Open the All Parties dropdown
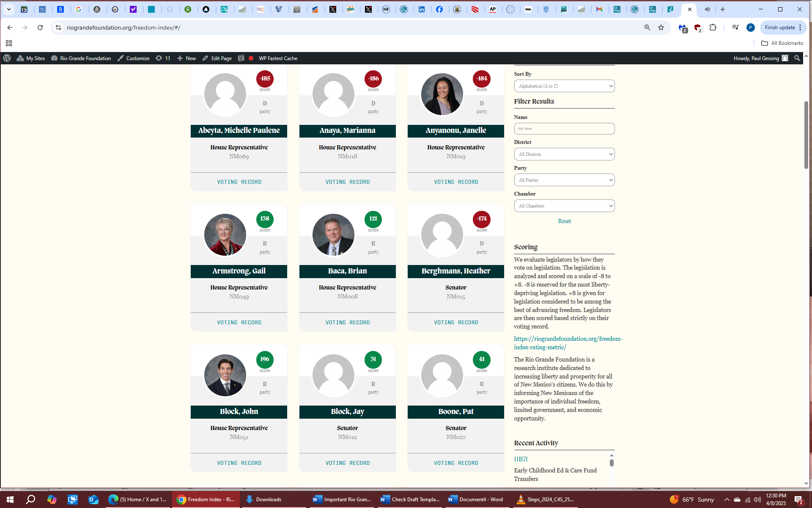Screen dimensions: 812x508 coord(564,180)
